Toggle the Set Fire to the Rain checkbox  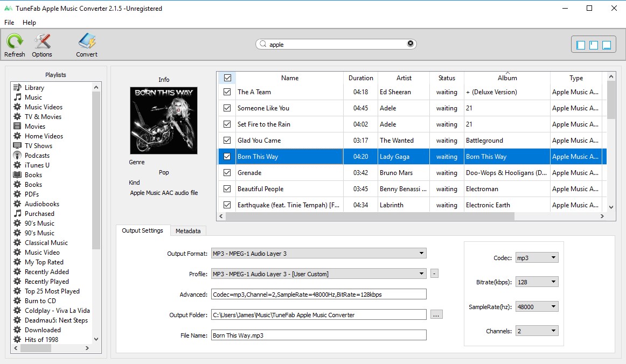coord(227,124)
